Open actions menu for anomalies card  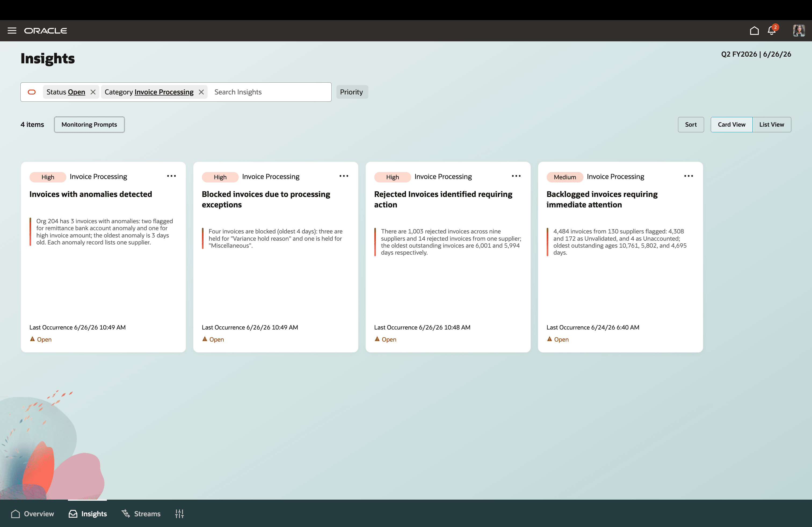[x=172, y=176]
